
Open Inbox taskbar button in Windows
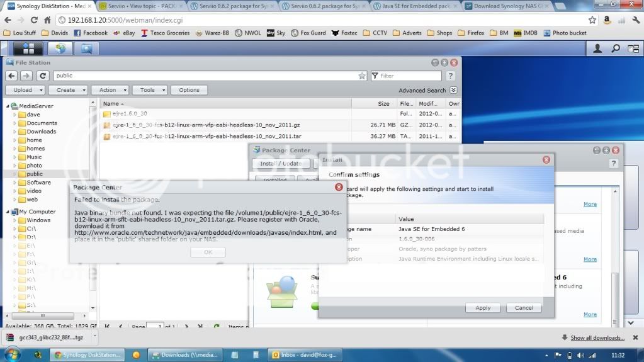tap(305, 355)
